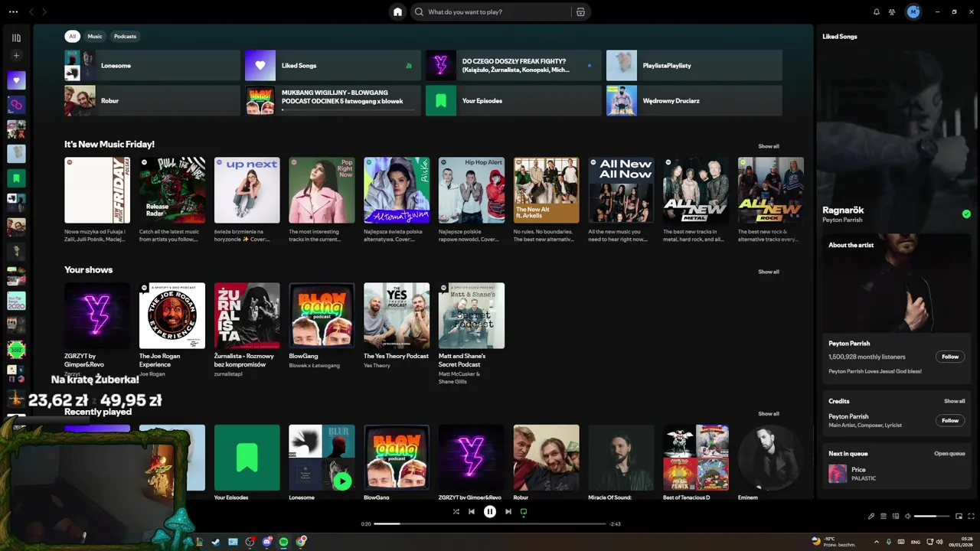Viewport: 980px width, 551px height.
Task: Open Connect to a device icon
Action: pyautogui.click(x=896, y=516)
